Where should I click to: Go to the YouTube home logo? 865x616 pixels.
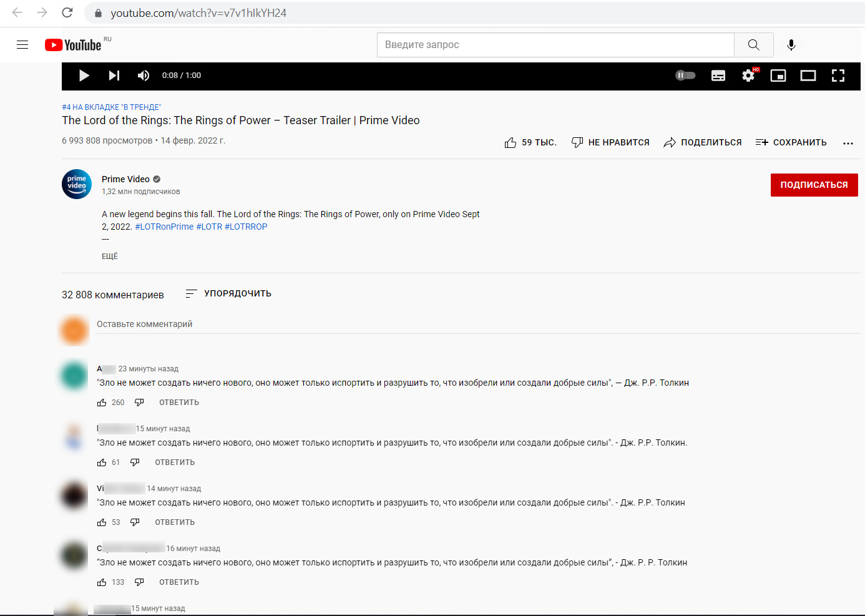coord(73,45)
